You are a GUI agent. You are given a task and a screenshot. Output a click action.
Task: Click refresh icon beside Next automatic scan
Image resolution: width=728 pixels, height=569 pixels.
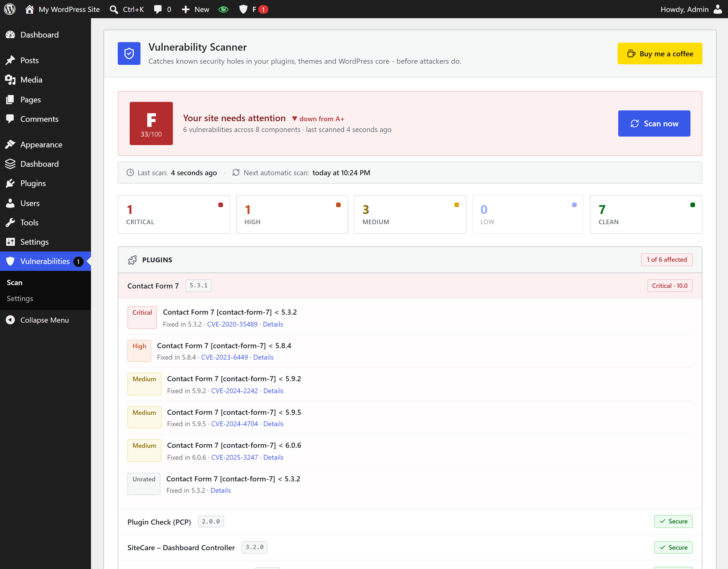(x=236, y=172)
